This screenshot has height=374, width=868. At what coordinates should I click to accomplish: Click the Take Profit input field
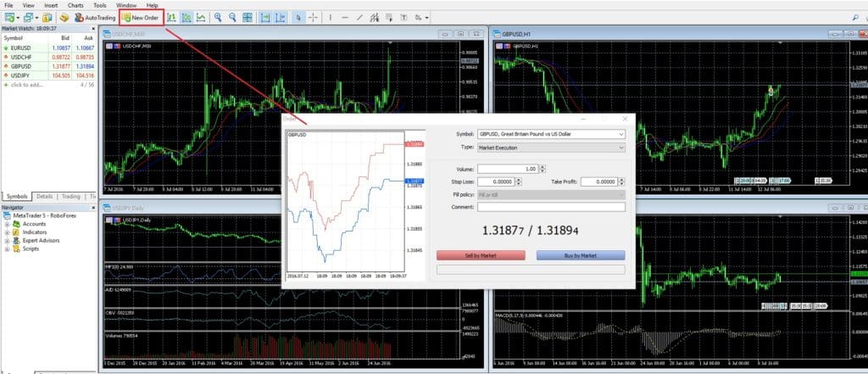coord(599,181)
